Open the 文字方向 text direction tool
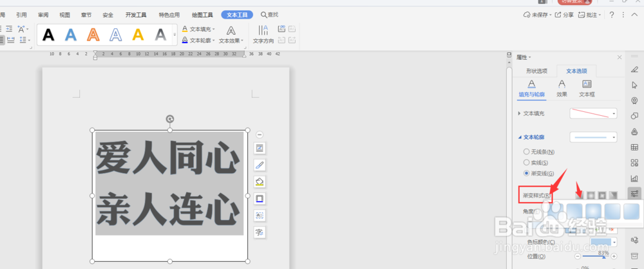Viewport: 644px width, 269px height. pos(263,35)
